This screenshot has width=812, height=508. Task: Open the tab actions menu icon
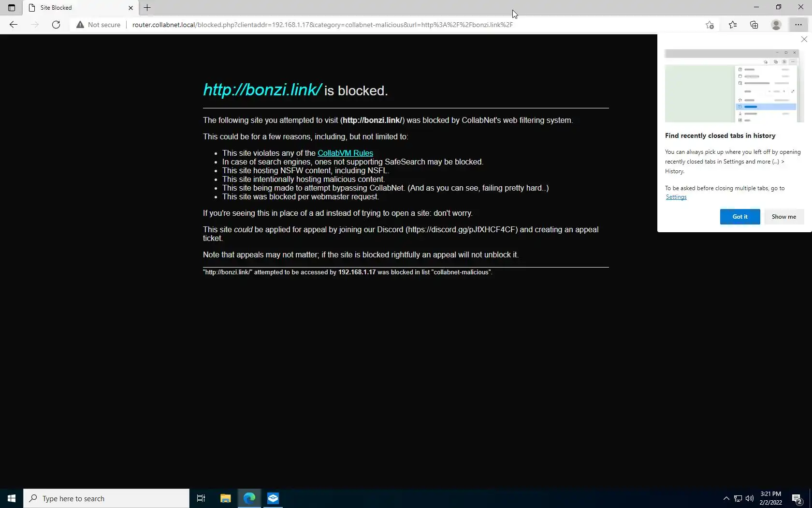(x=12, y=8)
